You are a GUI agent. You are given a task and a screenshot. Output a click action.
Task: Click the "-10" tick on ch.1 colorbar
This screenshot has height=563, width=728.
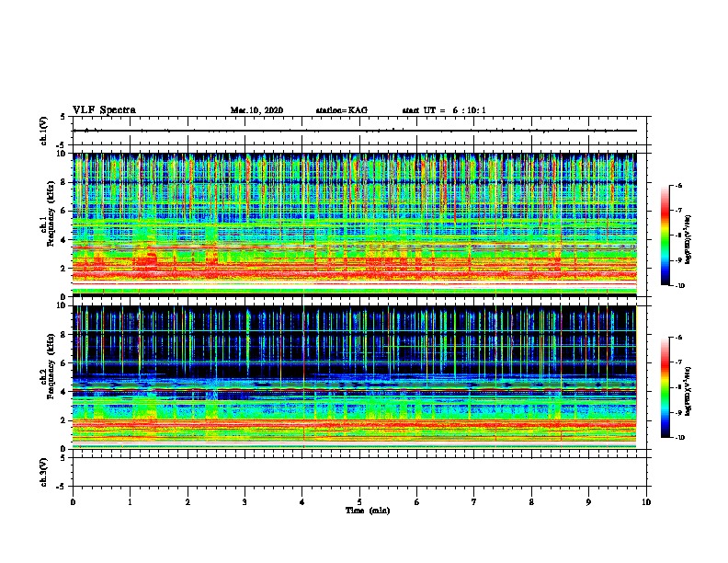[x=679, y=286]
